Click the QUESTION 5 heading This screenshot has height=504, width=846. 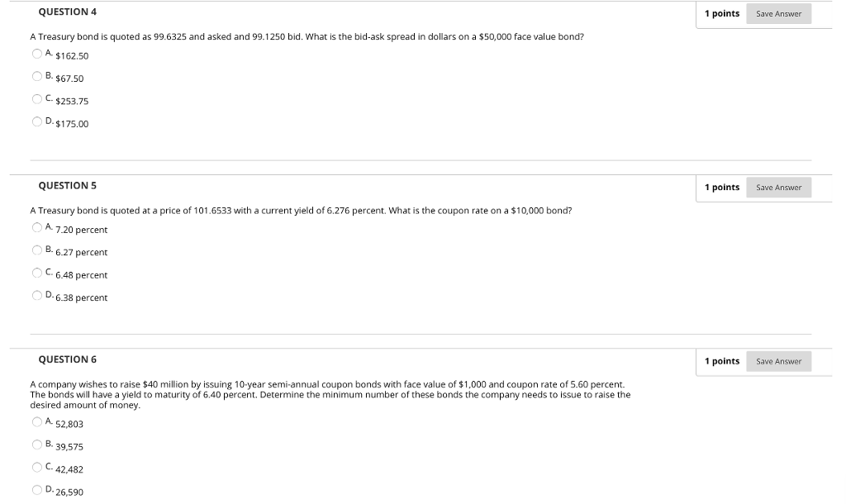coord(66,187)
